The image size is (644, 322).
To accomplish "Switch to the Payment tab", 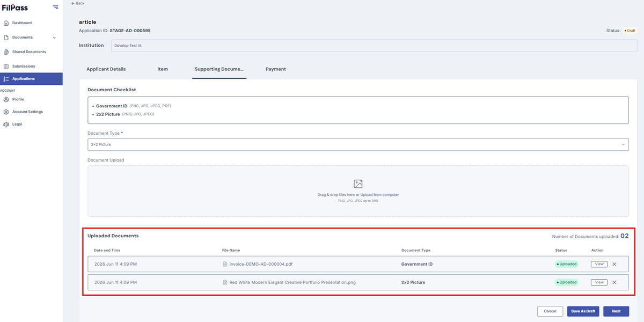I will tap(276, 69).
